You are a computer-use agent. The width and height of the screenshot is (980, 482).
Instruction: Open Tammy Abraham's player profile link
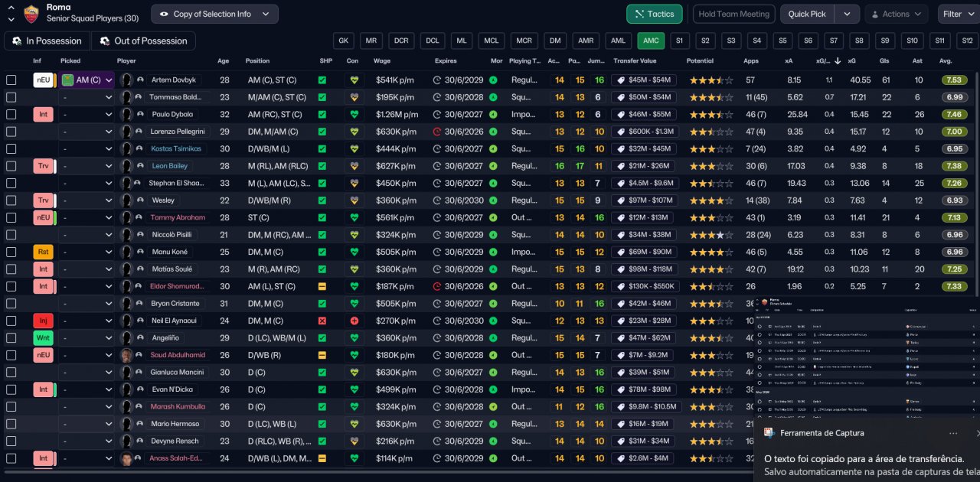178,218
